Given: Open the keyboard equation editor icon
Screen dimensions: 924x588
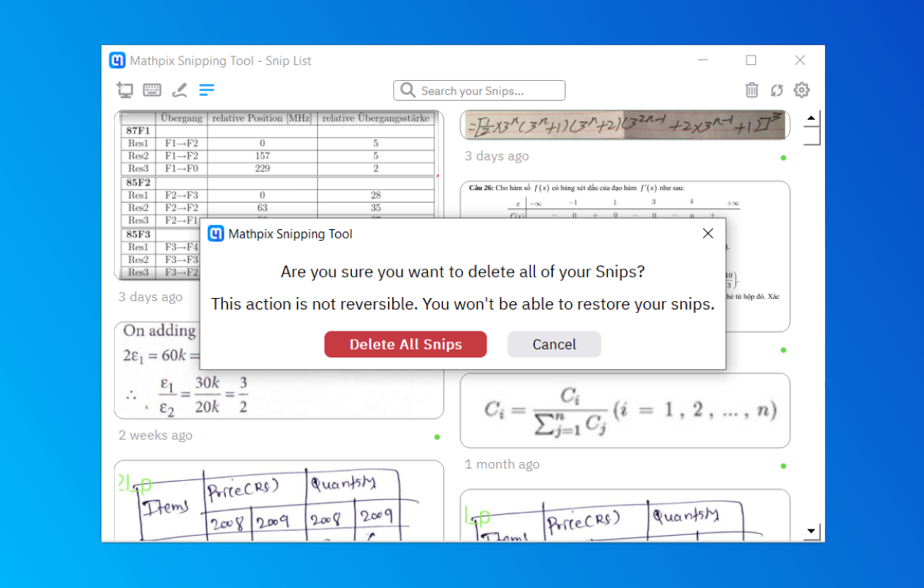Looking at the screenshot, I should 152,90.
